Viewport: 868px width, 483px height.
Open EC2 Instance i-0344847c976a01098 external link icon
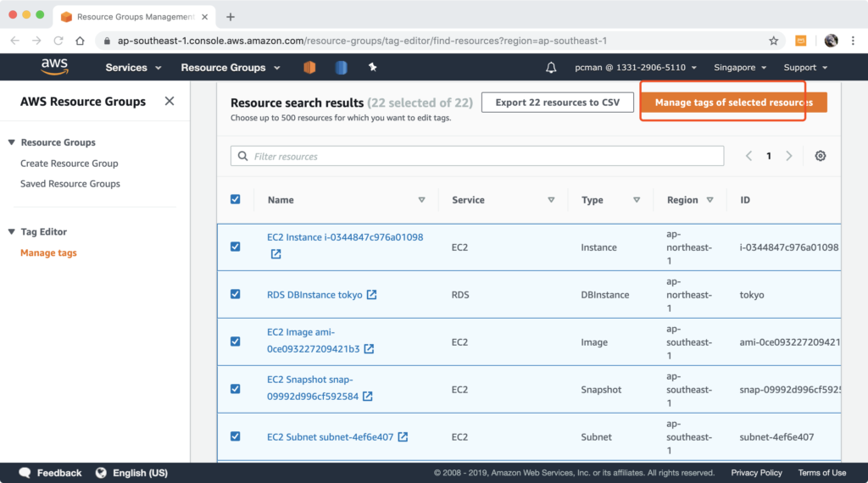pyautogui.click(x=275, y=254)
